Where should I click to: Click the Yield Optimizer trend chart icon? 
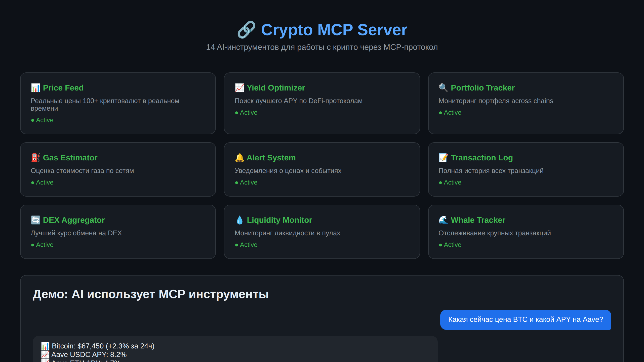(x=239, y=88)
